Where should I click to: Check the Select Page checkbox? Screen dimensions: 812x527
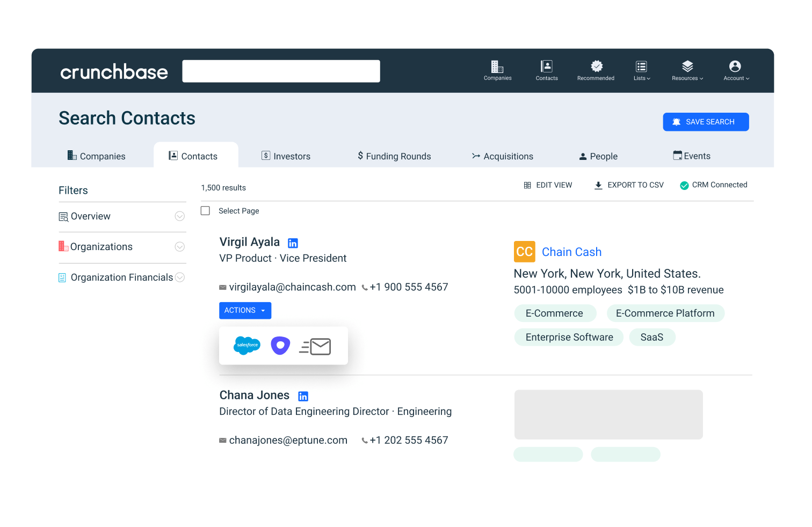point(205,210)
